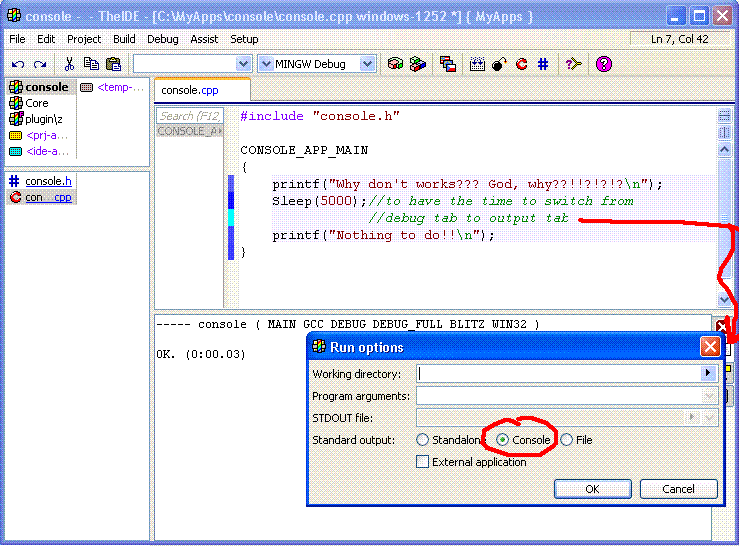Click the purple Help question mark icon
The height and width of the screenshot is (546, 739).
[x=603, y=64]
